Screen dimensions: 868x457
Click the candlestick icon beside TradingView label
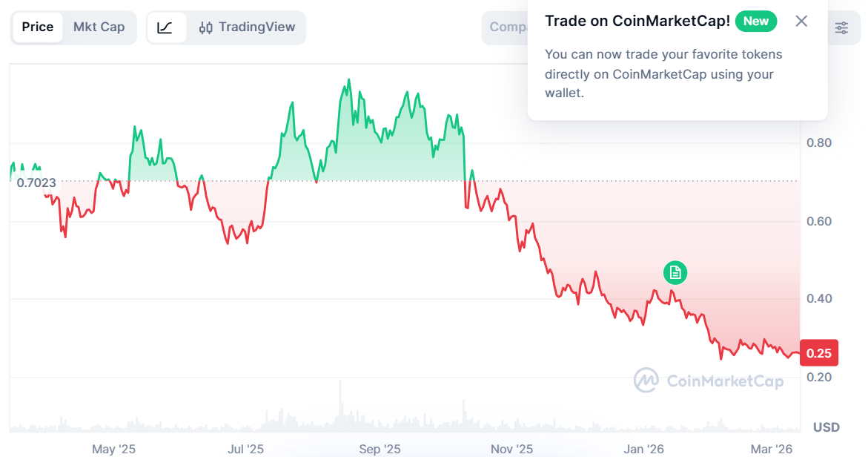pos(206,27)
